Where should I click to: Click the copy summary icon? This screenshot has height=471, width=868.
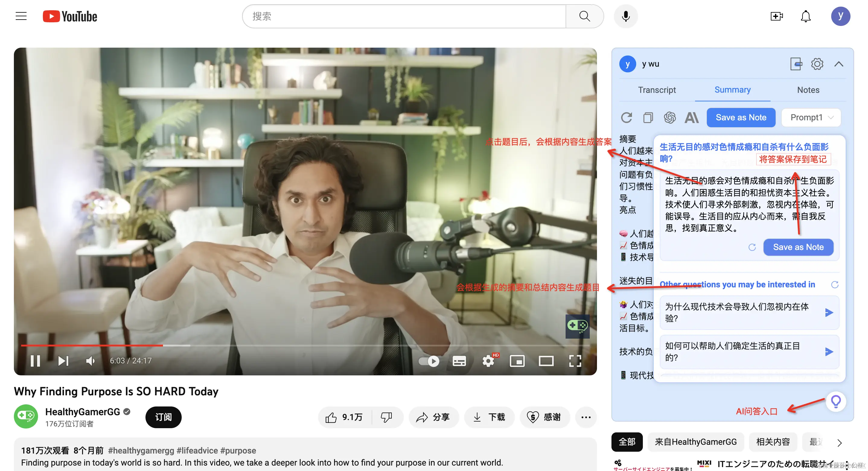click(x=648, y=118)
